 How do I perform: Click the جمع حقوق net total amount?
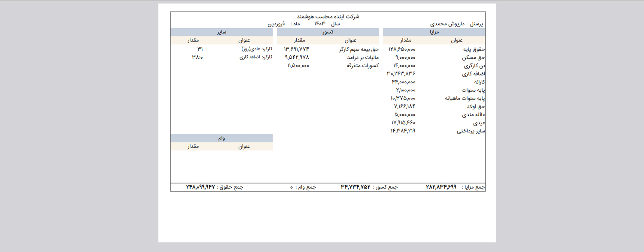click(200, 187)
